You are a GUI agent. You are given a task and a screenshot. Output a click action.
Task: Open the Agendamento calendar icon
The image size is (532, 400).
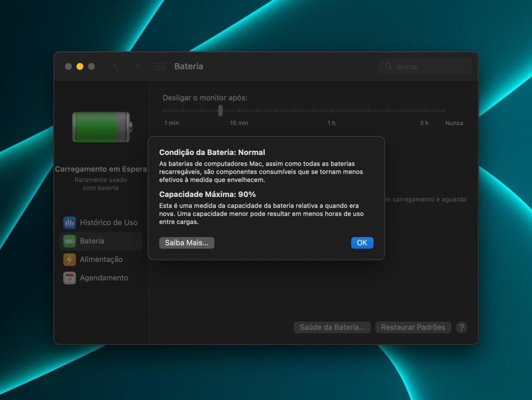click(x=69, y=277)
